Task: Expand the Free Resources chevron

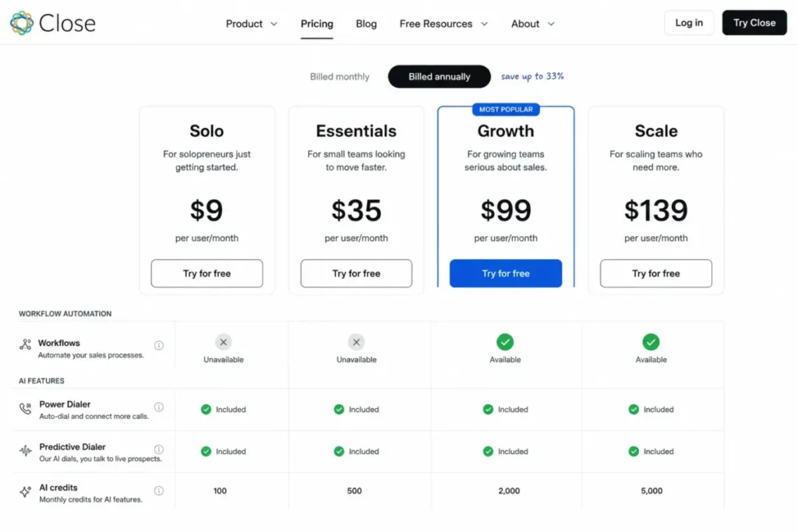Action: [x=485, y=24]
